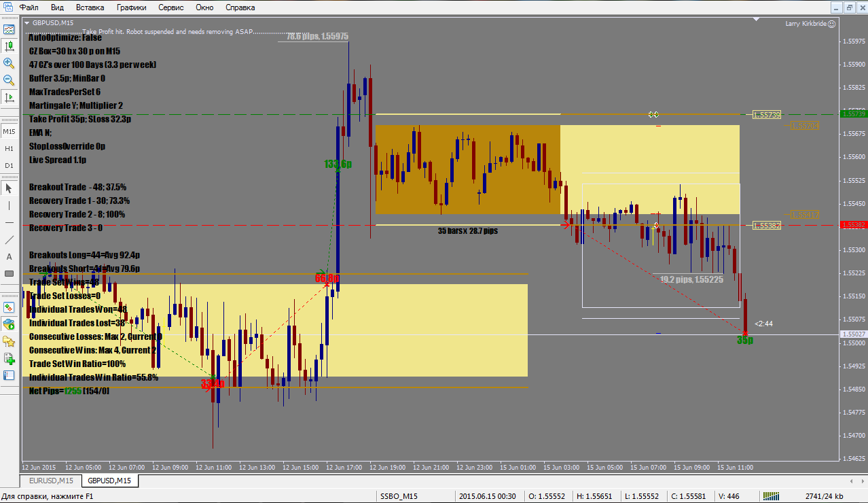The width and height of the screenshot is (868, 503).
Task: Open the MetaTrader application icon menu
Action: click(x=8, y=7)
